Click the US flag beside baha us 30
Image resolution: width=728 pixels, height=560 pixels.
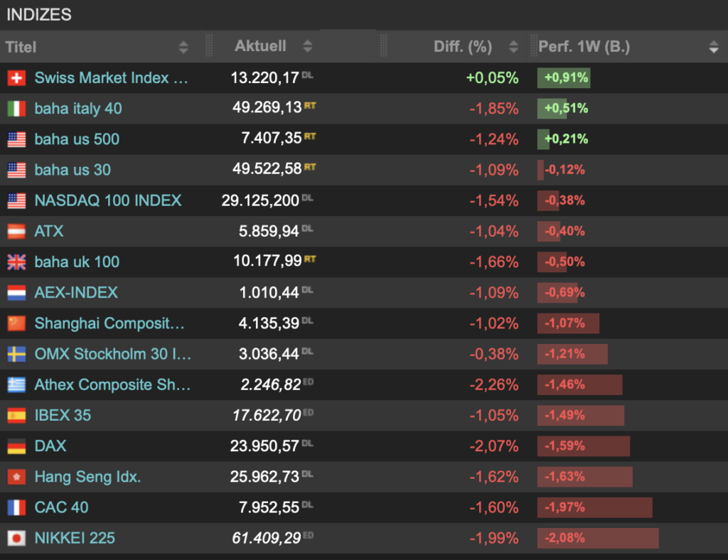[x=16, y=170]
